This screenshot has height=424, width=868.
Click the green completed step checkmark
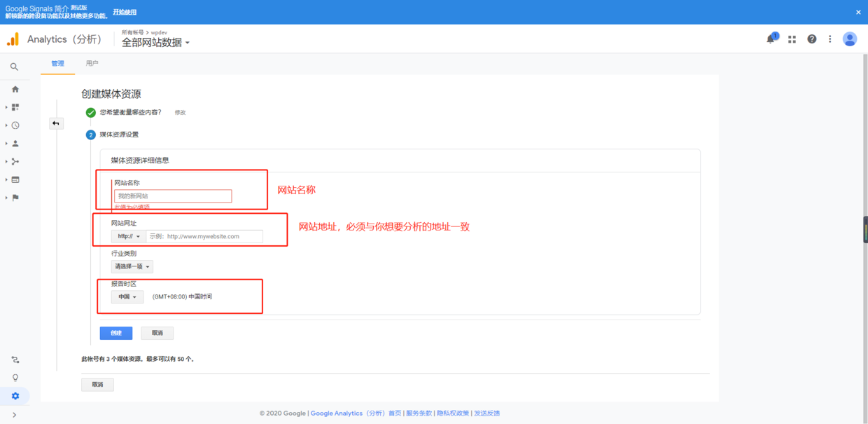[x=90, y=112]
